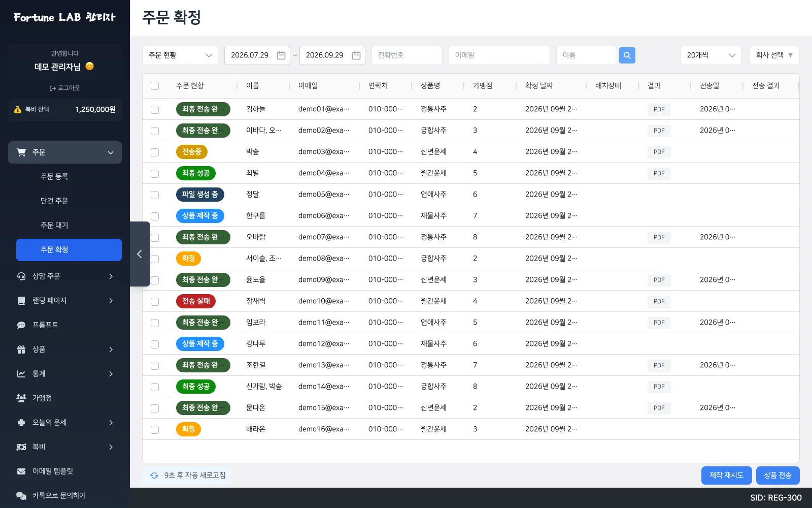Click the 오늘의 운세 clover icon
Image resolution: width=812 pixels, height=508 pixels.
[x=21, y=423]
